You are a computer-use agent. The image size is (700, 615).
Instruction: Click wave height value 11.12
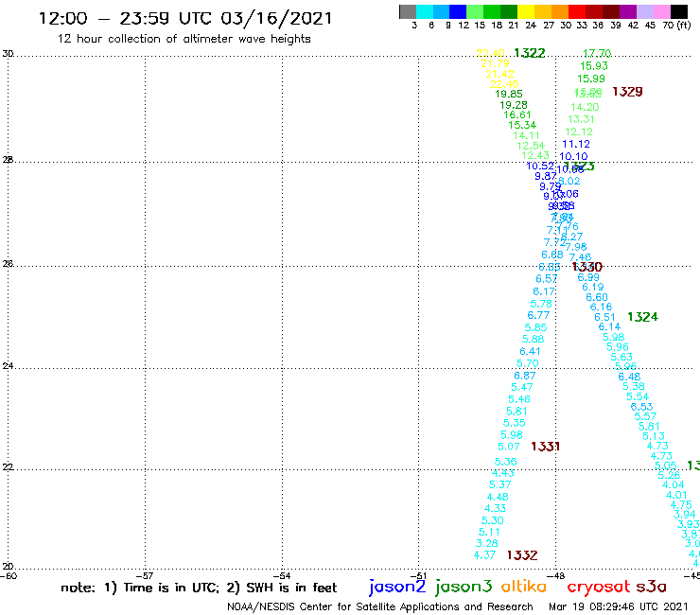tap(576, 144)
